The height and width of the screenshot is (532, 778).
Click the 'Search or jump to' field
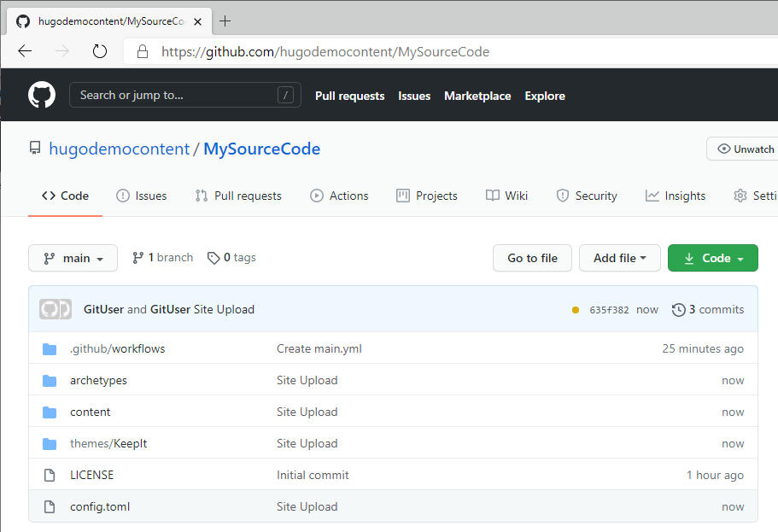click(184, 95)
